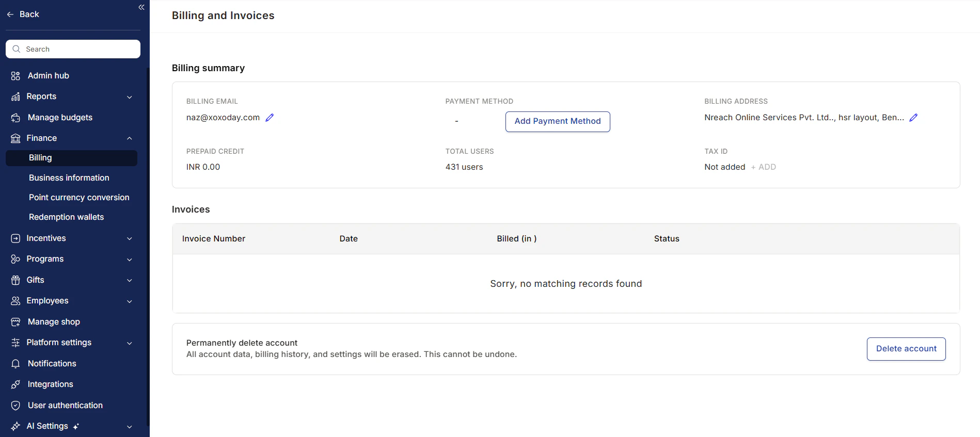Click the sidebar vertical scrollbar
Screen dimensions: 980x437
(x=148, y=248)
